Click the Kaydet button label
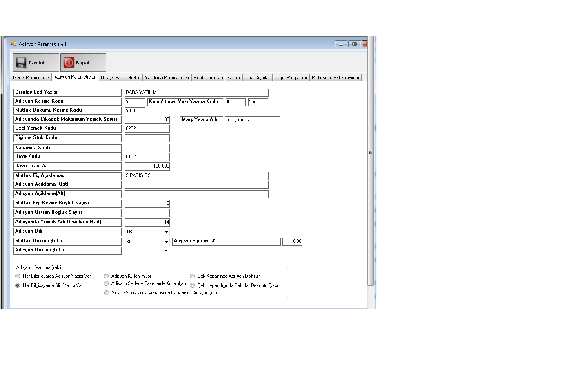This screenshot has width=588, height=368. pyautogui.click(x=37, y=63)
